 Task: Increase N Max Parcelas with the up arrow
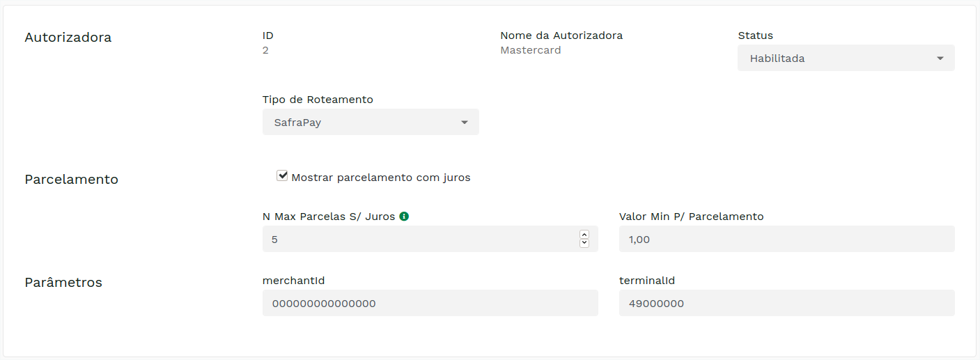(584, 235)
